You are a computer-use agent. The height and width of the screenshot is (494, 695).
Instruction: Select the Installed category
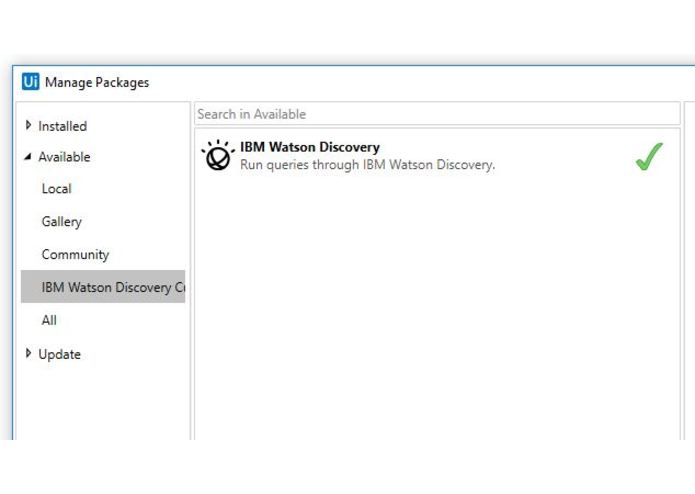click(x=62, y=126)
